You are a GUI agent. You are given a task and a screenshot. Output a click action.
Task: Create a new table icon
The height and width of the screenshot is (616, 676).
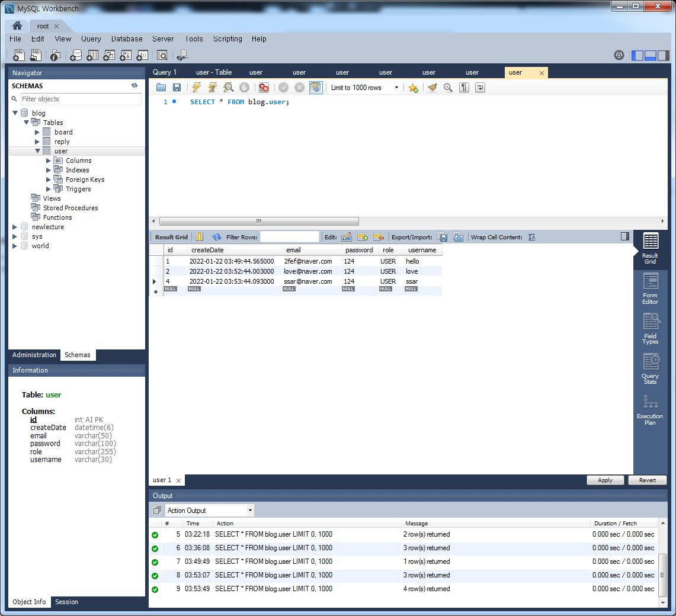tap(92, 54)
